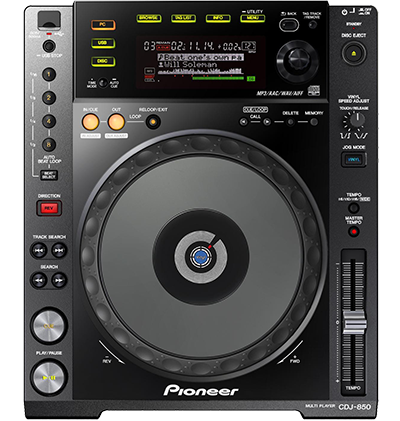Select auto beat loop button 4
Image resolution: width=400 pixels, height=421 pixels.
coord(49,121)
